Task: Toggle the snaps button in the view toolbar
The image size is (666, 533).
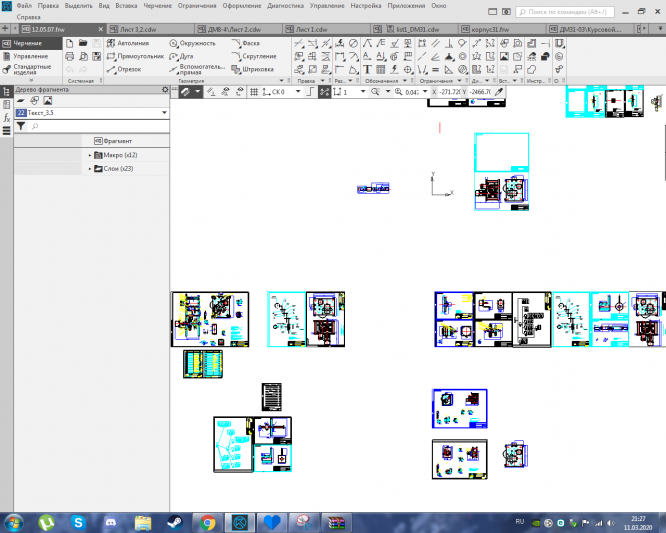Action: [324, 92]
